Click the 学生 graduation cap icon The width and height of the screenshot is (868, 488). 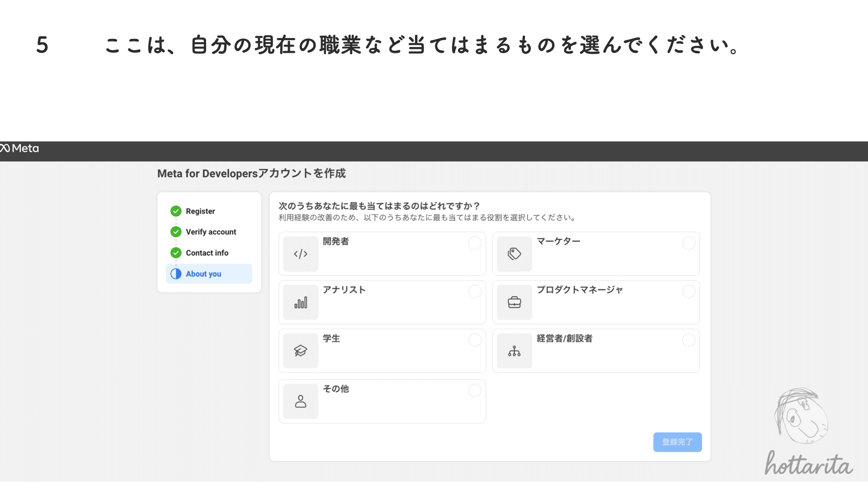pos(300,351)
